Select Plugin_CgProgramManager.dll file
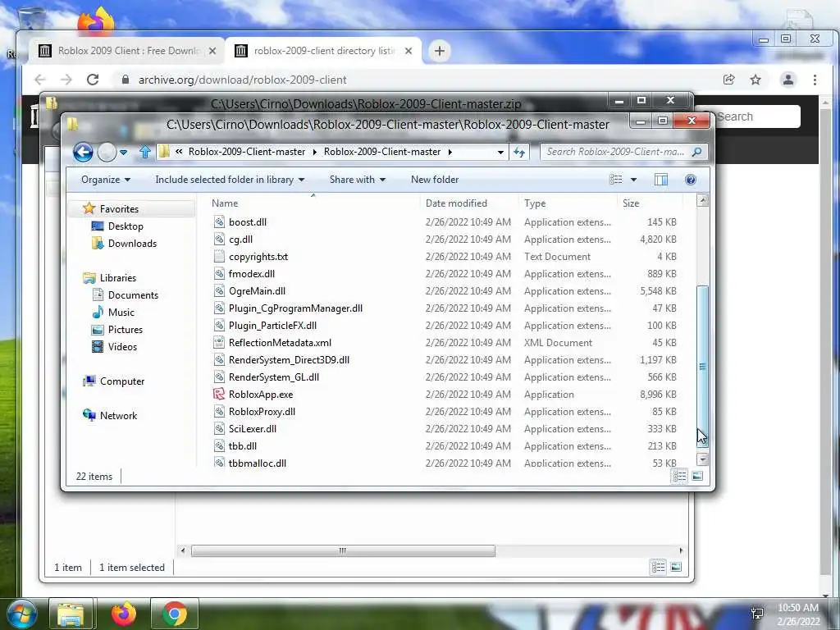840x630 pixels. [295, 308]
